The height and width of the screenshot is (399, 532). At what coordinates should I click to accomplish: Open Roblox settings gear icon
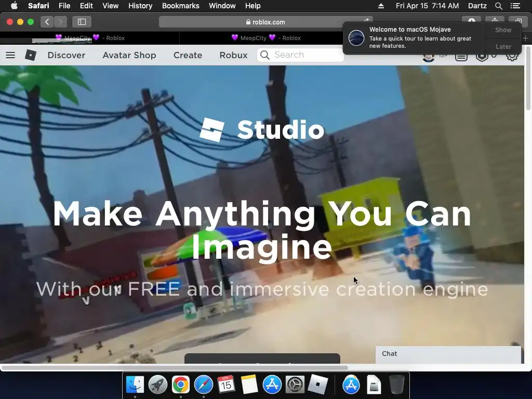pos(512,56)
